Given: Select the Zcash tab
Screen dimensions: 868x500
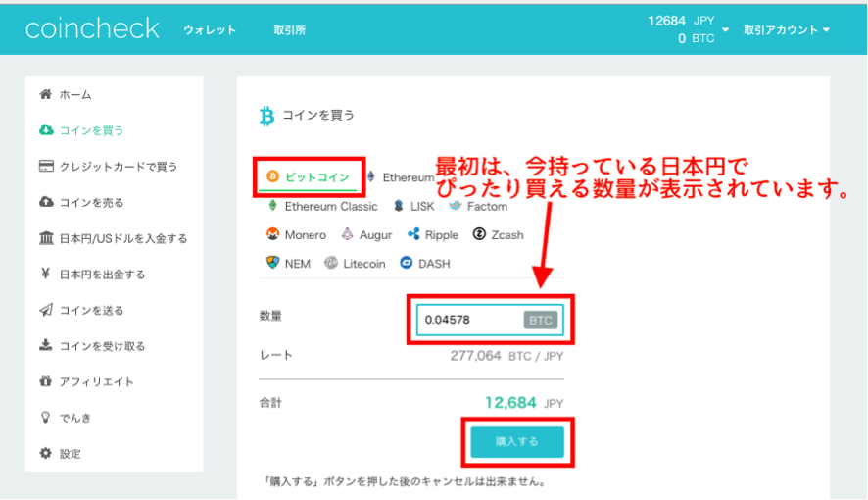Looking at the screenshot, I should coord(499,234).
